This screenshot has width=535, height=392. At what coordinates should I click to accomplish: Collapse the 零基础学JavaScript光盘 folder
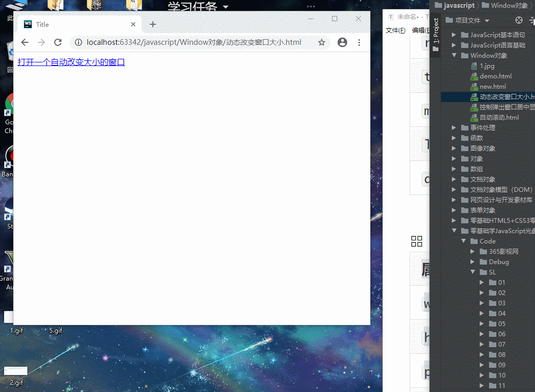pos(454,231)
